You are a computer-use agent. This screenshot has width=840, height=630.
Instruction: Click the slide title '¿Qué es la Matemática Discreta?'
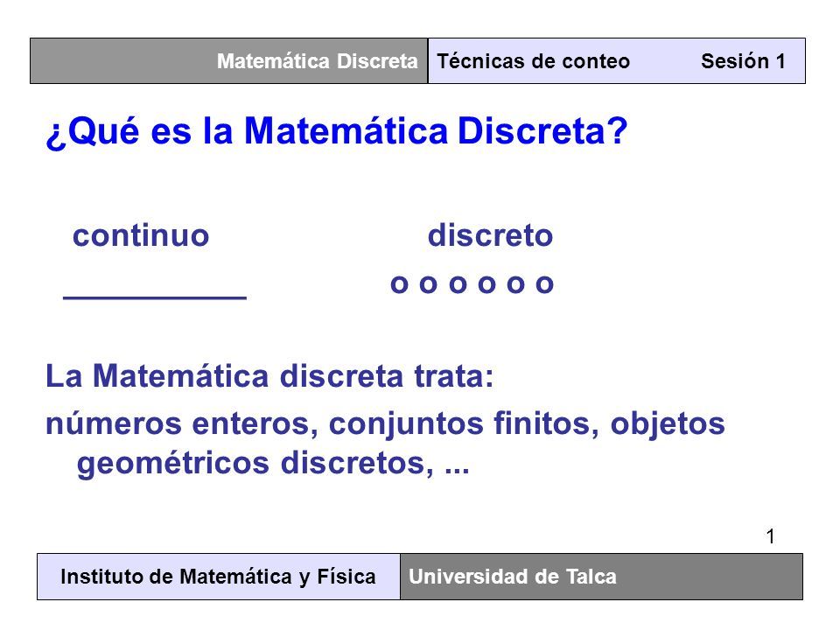click(336, 131)
